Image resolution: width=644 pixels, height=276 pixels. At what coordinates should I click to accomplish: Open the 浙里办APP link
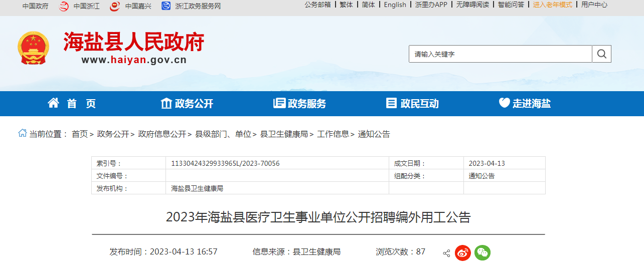(x=431, y=5)
